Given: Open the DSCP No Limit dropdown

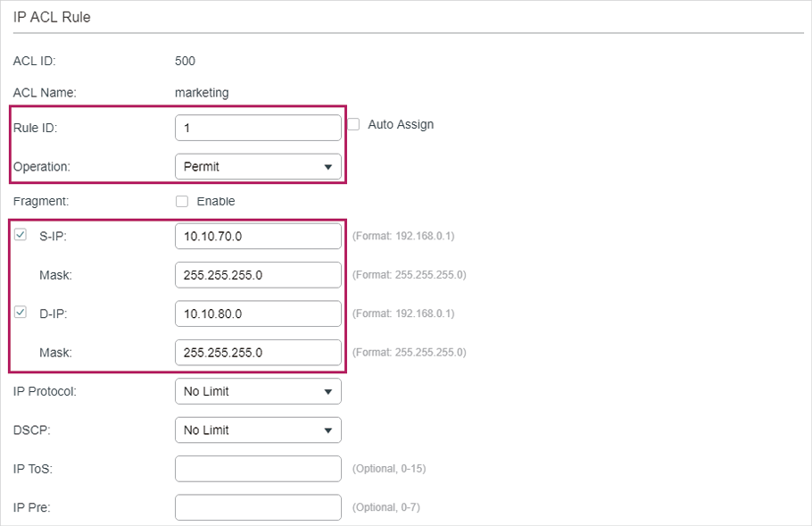Looking at the screenshot, I should (x=258, y=430).
